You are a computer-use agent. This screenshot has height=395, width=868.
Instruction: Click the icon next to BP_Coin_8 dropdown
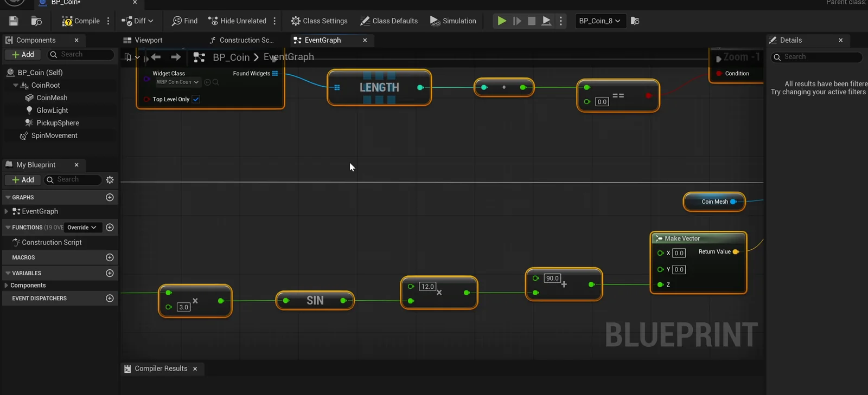tap(635, 21)
